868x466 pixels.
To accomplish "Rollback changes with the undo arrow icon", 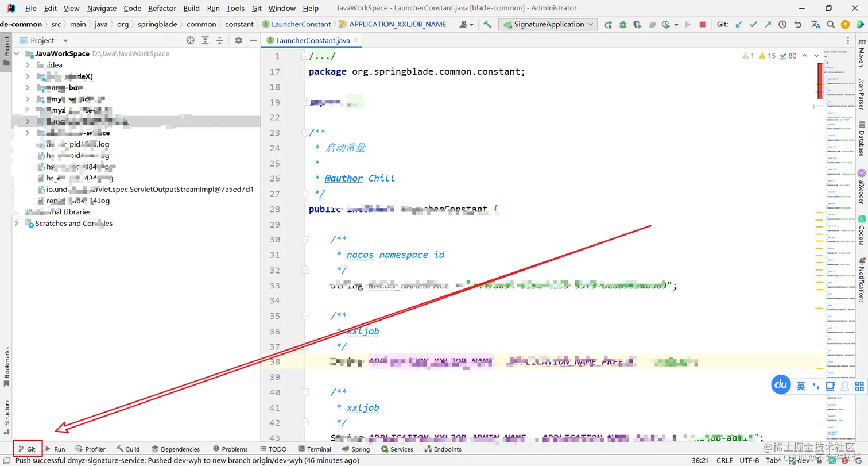I will click(797, 24).
